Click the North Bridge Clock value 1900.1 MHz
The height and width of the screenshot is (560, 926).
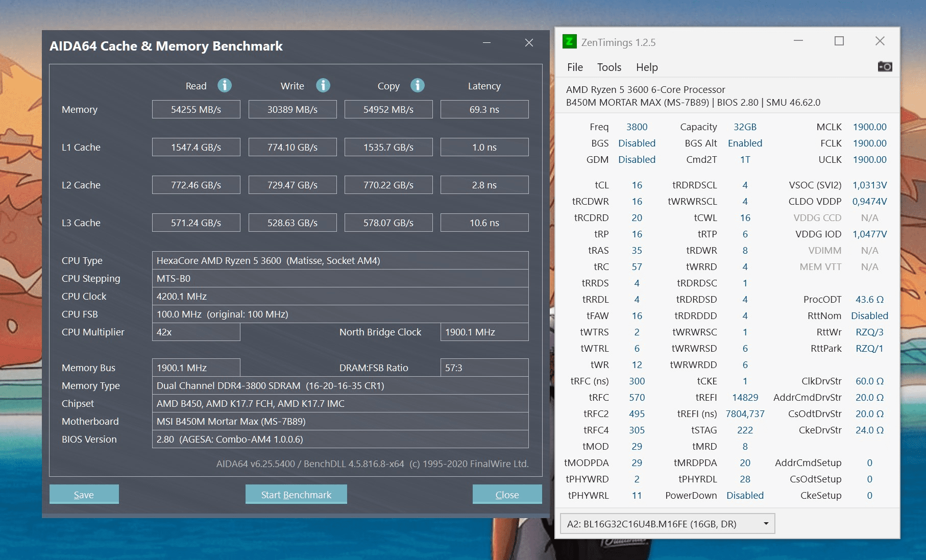coord(484,332)
